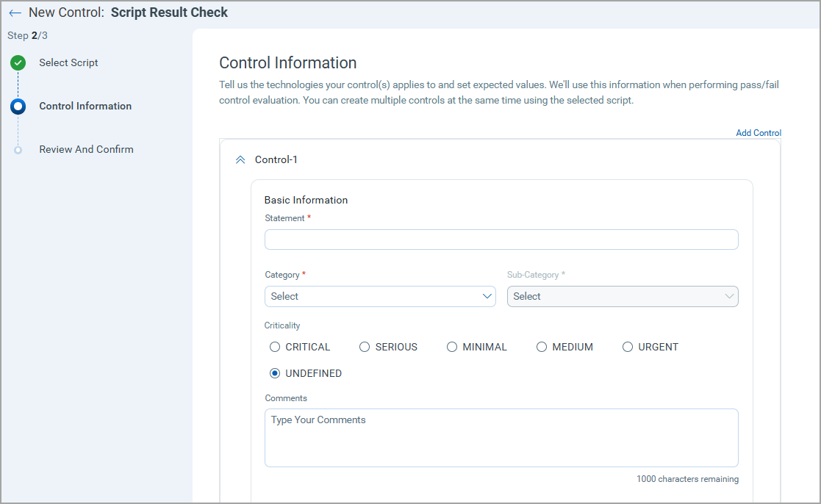
Task: Click the blue Control Information step indicator
Action: click(x=18, y=106)
